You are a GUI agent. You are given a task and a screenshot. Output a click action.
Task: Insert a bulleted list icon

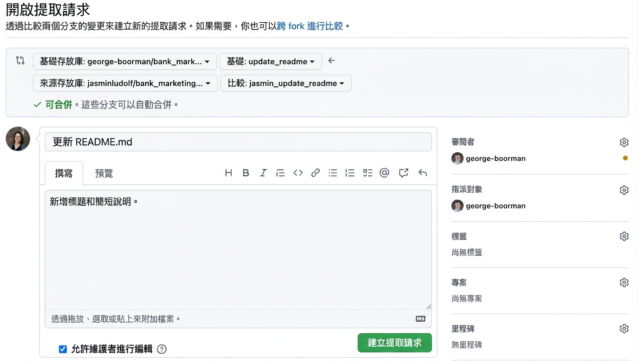(333, 173)
